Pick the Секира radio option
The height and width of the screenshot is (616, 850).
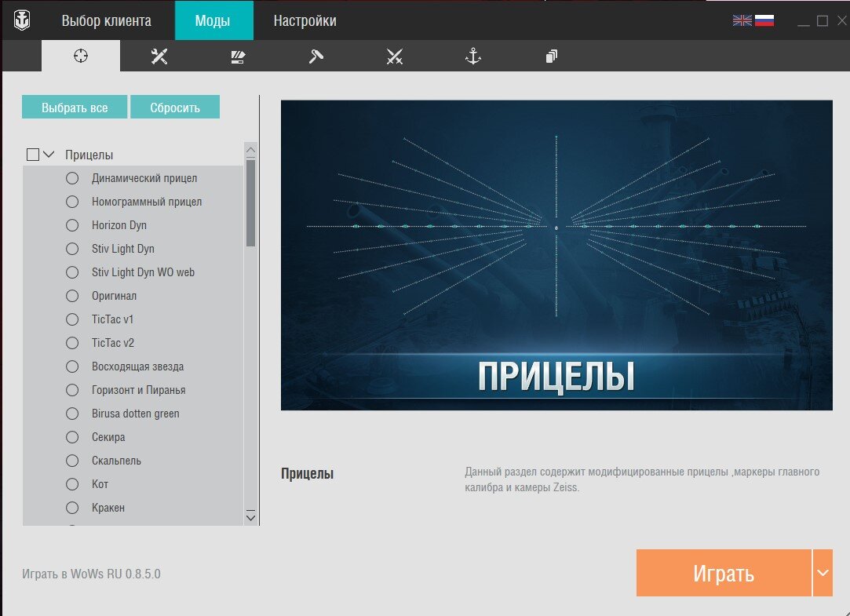[72, 436]
